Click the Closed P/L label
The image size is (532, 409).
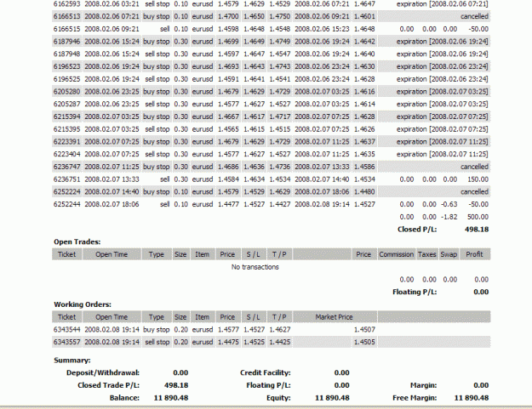(x=417, y=230)
